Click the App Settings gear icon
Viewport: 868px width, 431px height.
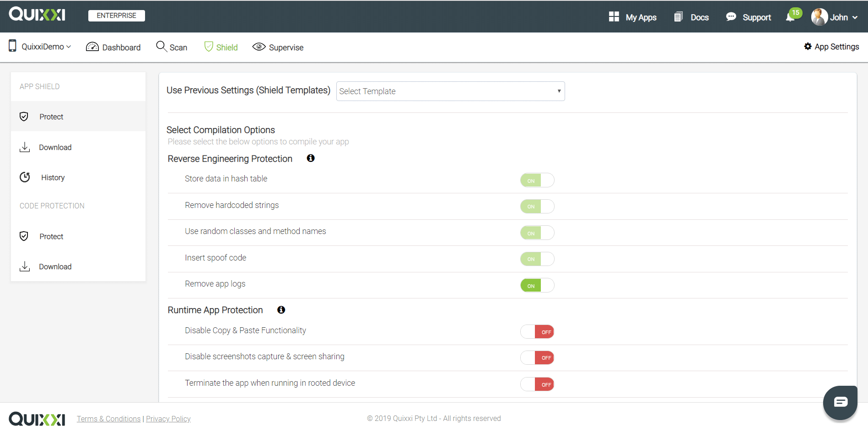808,46
